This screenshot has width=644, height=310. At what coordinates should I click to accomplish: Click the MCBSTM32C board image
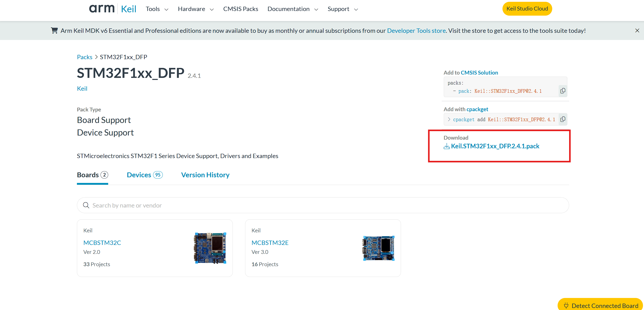[210, 248]
